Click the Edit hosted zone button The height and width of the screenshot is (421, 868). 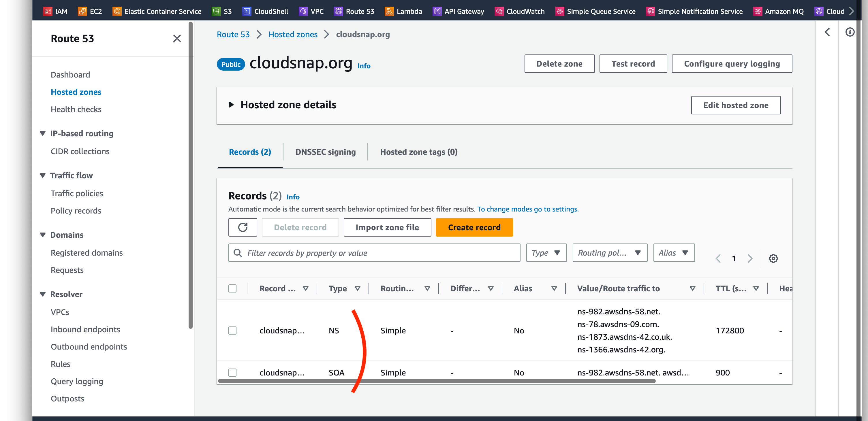click(736, 105)
